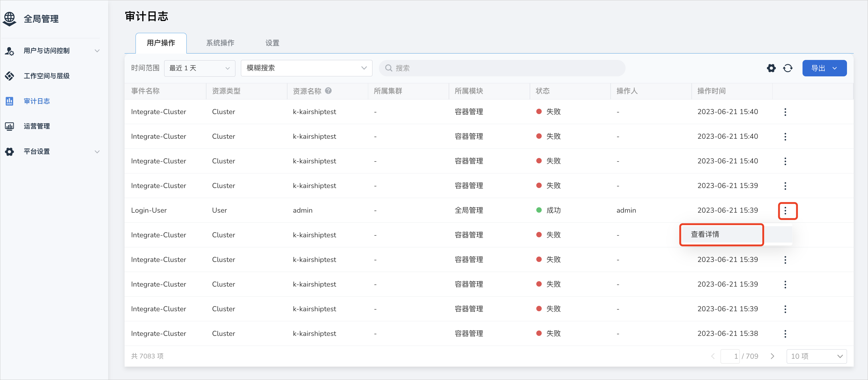The height and width of the screenshot is (380, 868).
Task: Switch to the 系统操作 tab
Action: click(220, 43)
